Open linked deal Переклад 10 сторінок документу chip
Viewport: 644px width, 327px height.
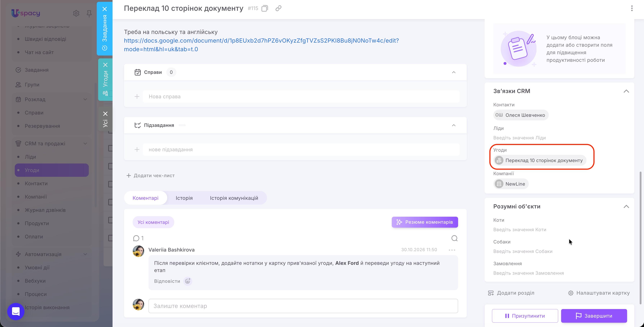coord(540,161)
